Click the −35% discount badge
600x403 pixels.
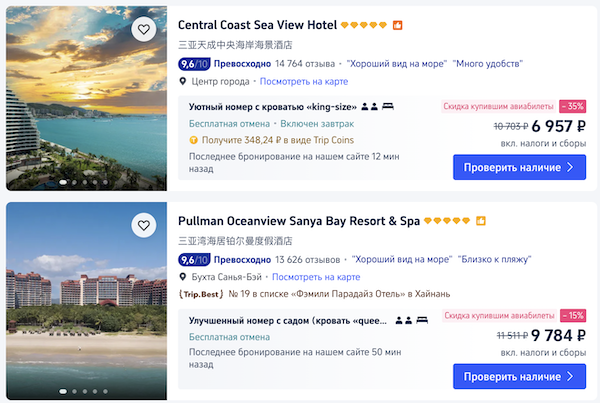[x=573, y=105]
